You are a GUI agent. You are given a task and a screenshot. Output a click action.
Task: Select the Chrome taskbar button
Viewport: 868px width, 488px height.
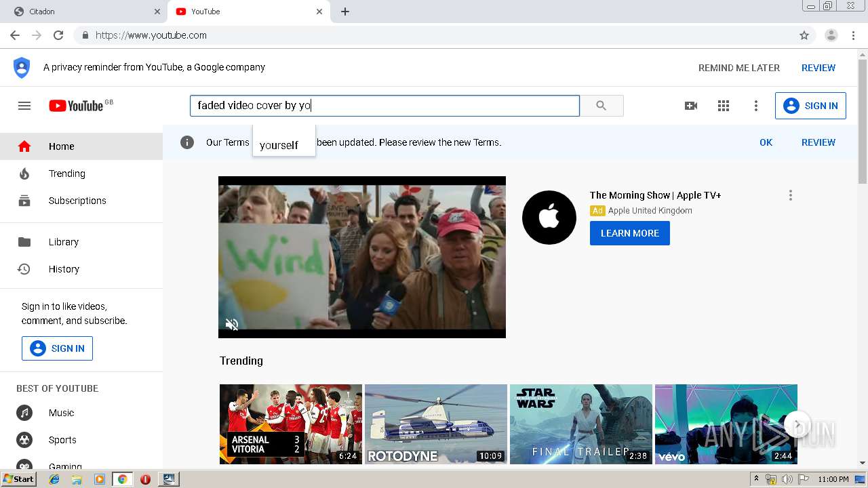click(122, 479)
